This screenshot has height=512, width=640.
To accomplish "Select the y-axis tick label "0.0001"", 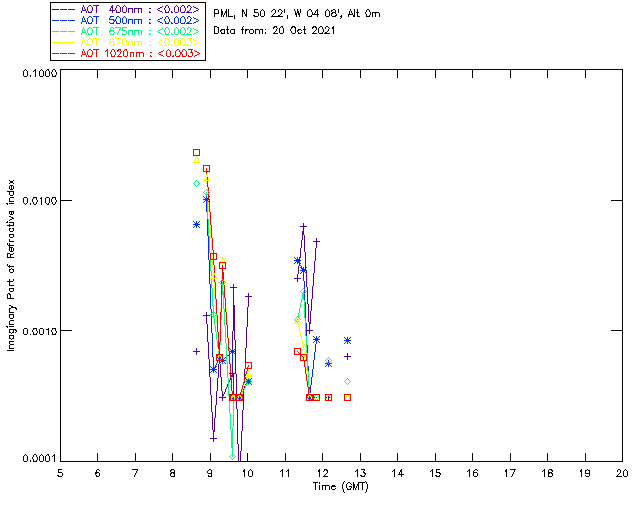I will point(40,459).
